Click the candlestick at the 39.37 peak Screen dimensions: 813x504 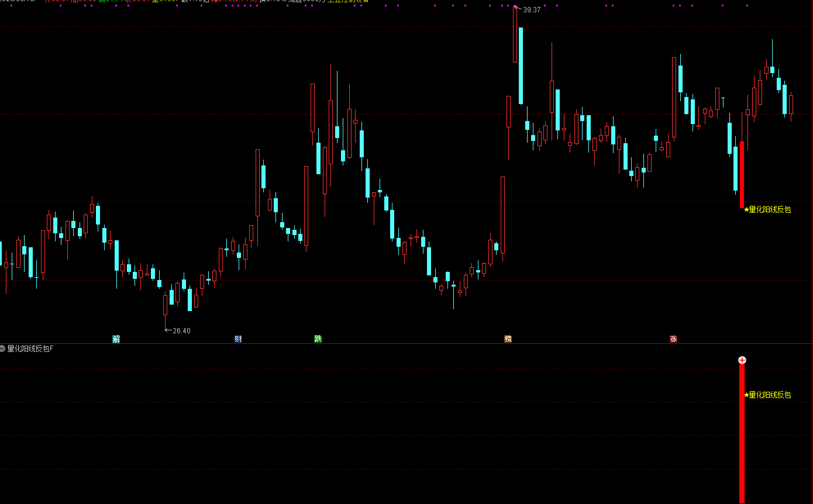[x=515, y=35]
